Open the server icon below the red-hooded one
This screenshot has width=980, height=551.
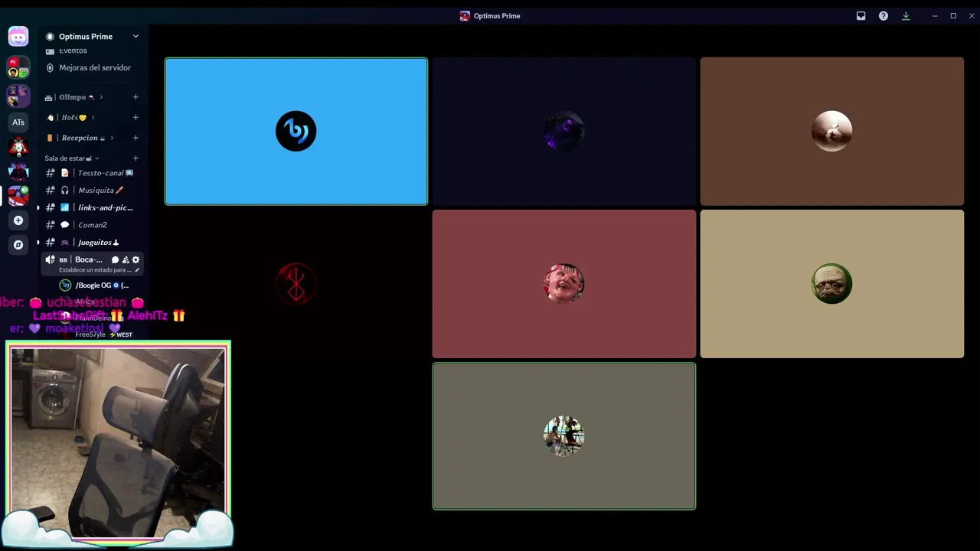click(x=18, y=171)
